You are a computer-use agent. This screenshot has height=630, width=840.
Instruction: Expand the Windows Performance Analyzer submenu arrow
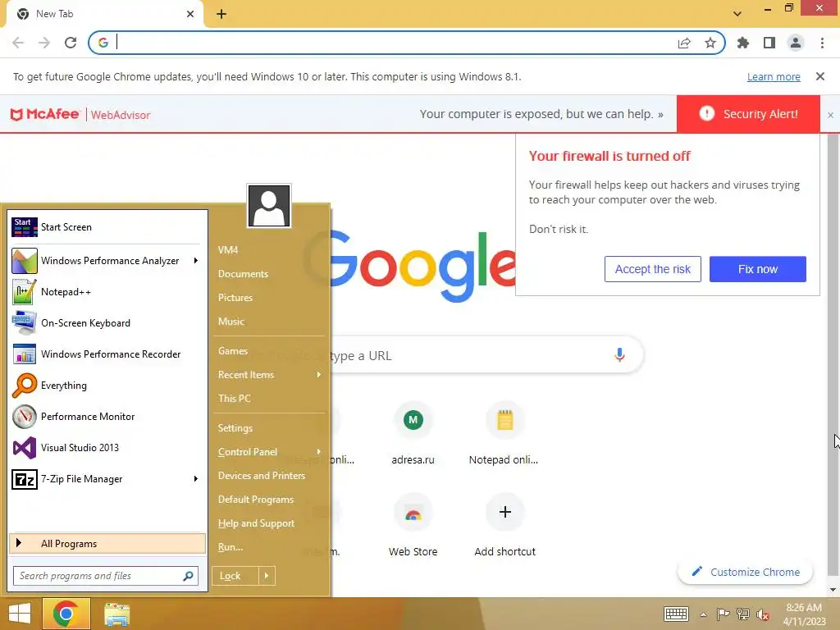coord(195,260)
